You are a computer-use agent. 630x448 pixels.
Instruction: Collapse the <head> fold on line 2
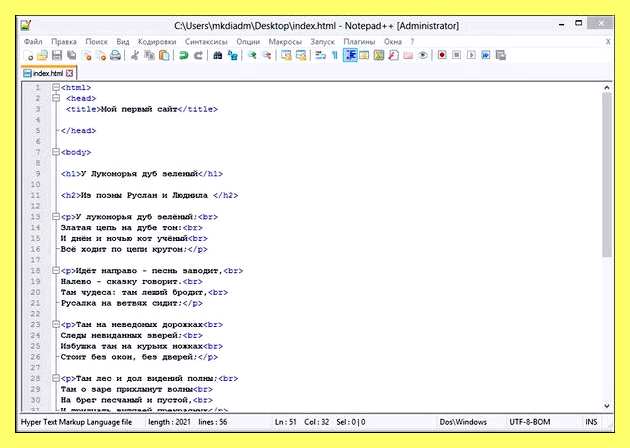pos(56,98)
